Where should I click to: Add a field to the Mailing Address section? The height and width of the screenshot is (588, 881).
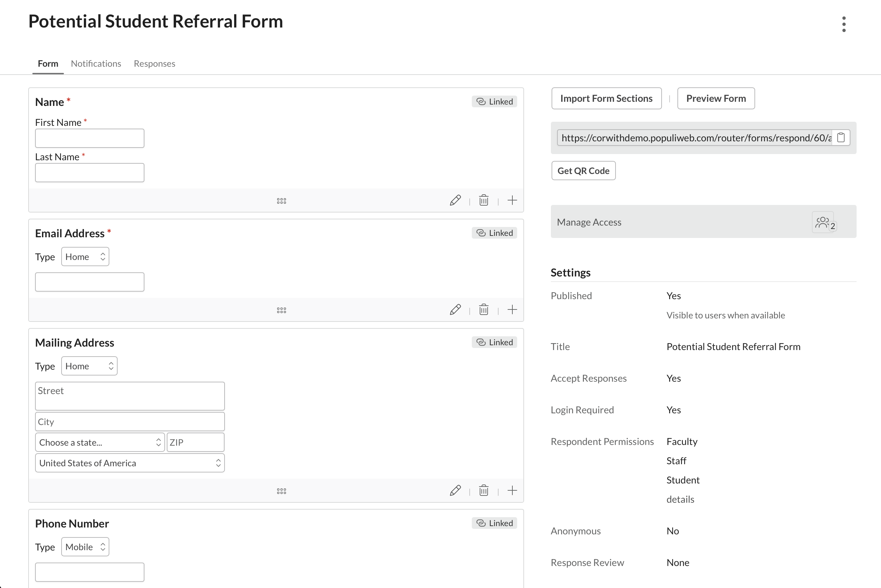click(512, 490)
